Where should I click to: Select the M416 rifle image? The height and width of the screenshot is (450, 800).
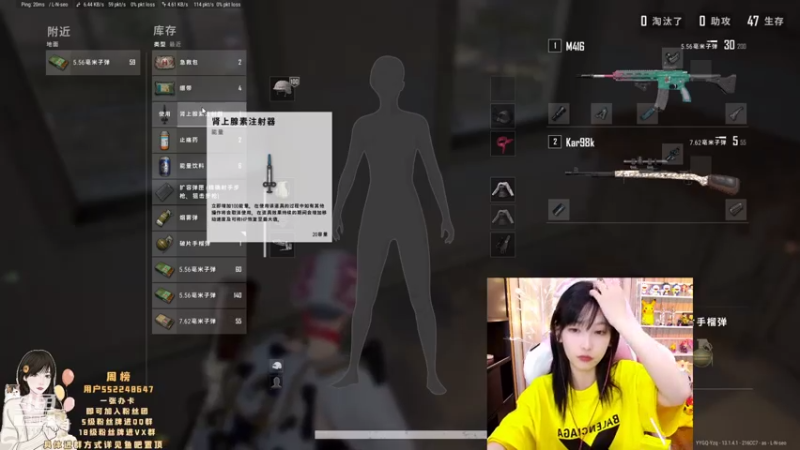click(x=658, y=85)
